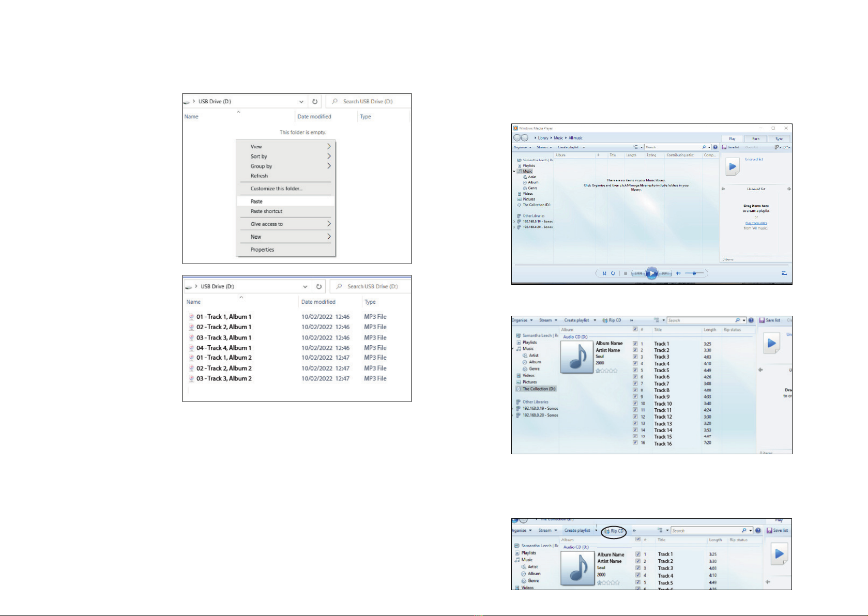Uncheck the Track 7 checkbox
The width and height of the screenshot is (868, 616).
pos(635,383)
